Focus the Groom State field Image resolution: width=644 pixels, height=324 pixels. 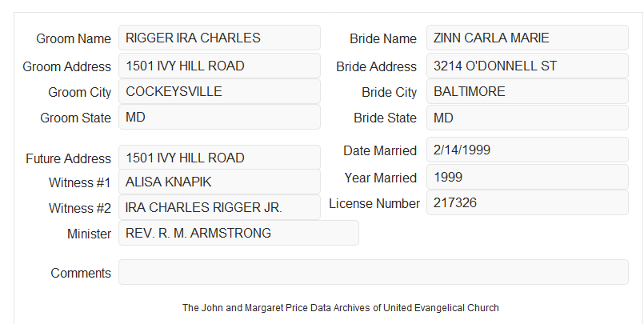[219, 117]
